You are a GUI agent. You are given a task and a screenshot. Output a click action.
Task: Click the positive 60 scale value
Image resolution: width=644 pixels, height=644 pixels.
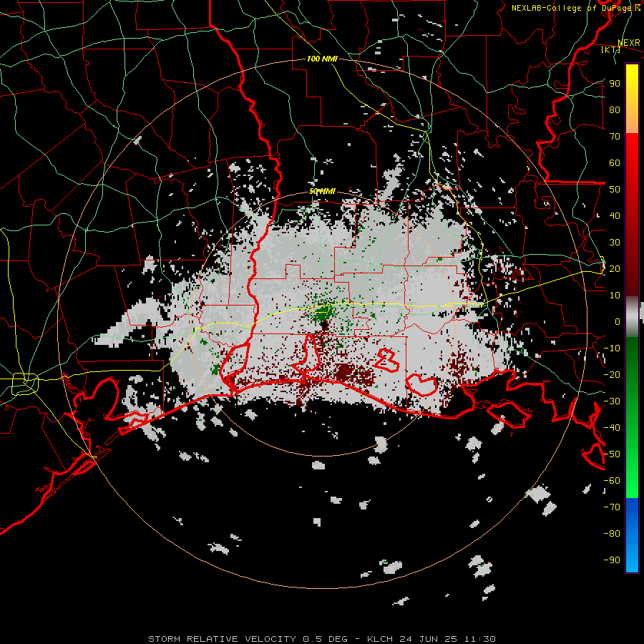pos(615,163)
